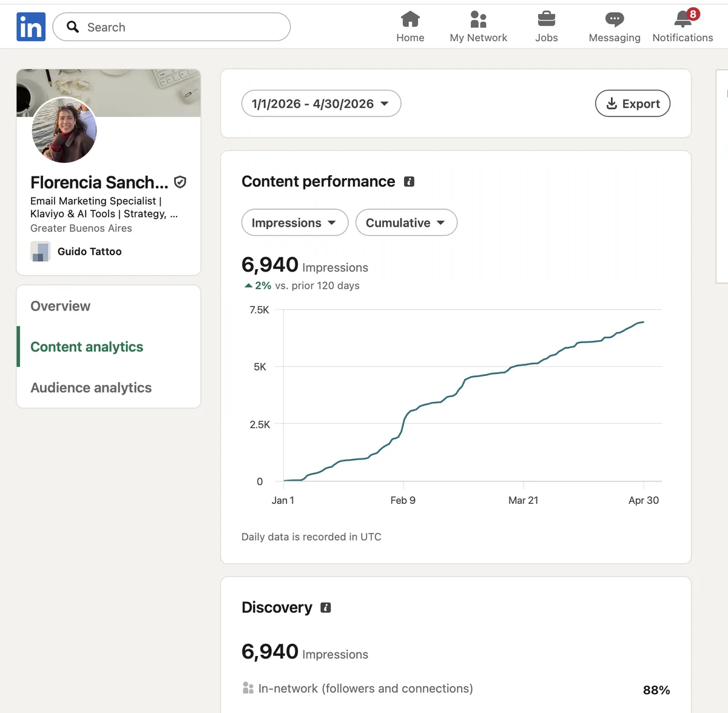728x713 pixels.
Task: Click the Feb 9 axis label
Action: pyautogui.click(x=403, y=500)
